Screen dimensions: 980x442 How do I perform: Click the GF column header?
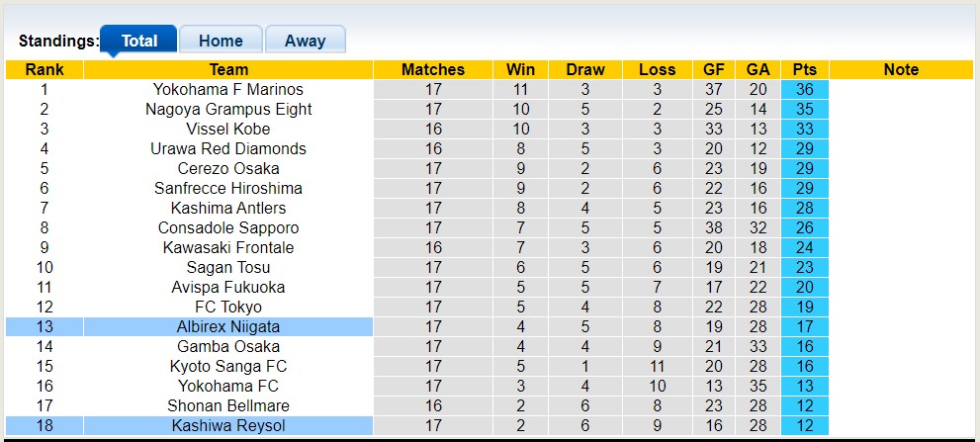(713, 69)
